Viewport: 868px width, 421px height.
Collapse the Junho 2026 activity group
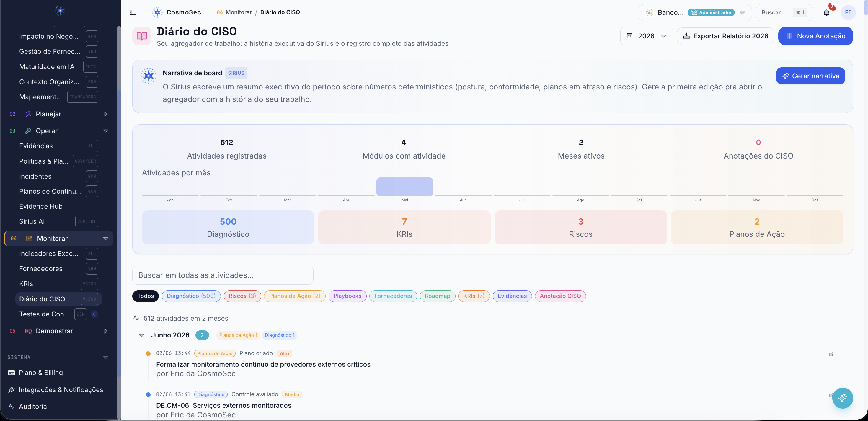point(141,335)
